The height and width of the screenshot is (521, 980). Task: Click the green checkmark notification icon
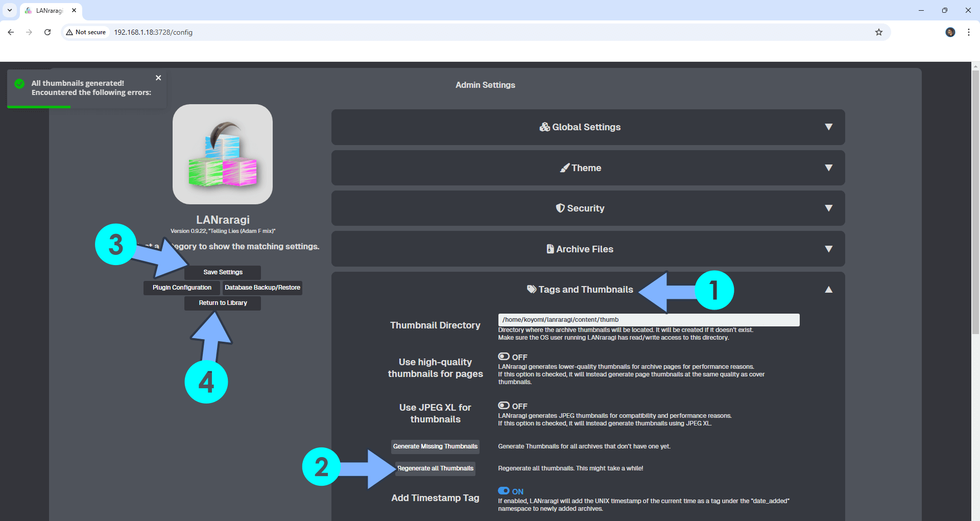19,84
